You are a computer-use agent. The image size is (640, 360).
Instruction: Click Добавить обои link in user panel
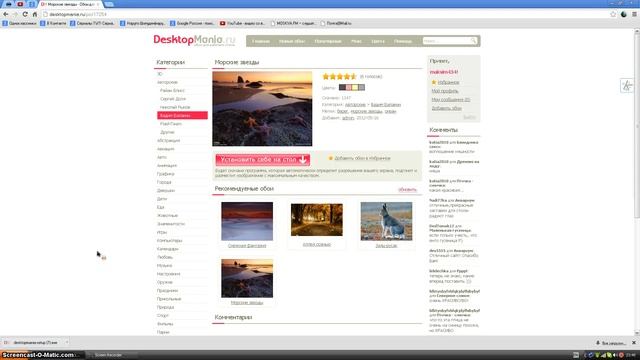447,108
